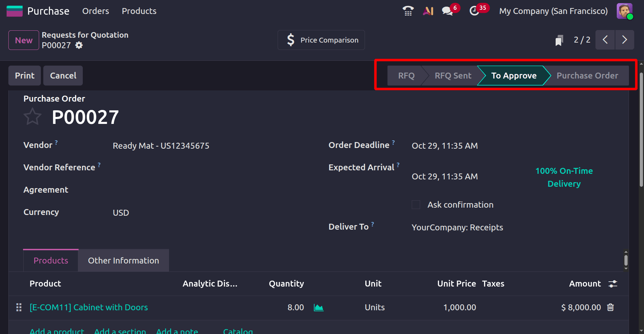
Task: Open the Discuss messages showing 6 notifications
Action: click(447, 11)
